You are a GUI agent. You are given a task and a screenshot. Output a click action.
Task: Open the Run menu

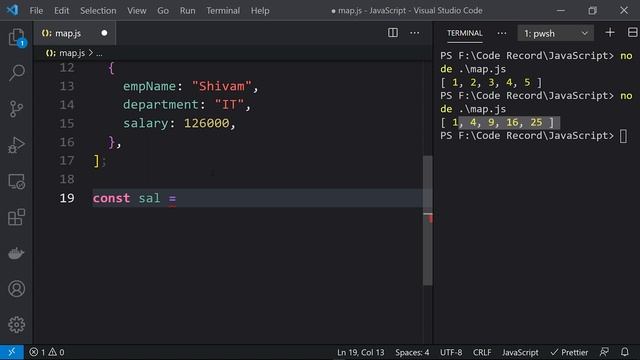click(x=187, y=10)
